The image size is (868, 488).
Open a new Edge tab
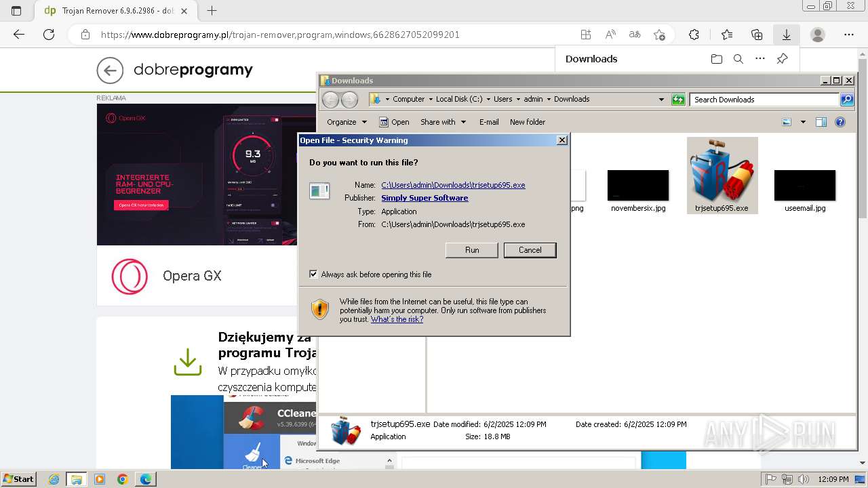coord(212,11)
